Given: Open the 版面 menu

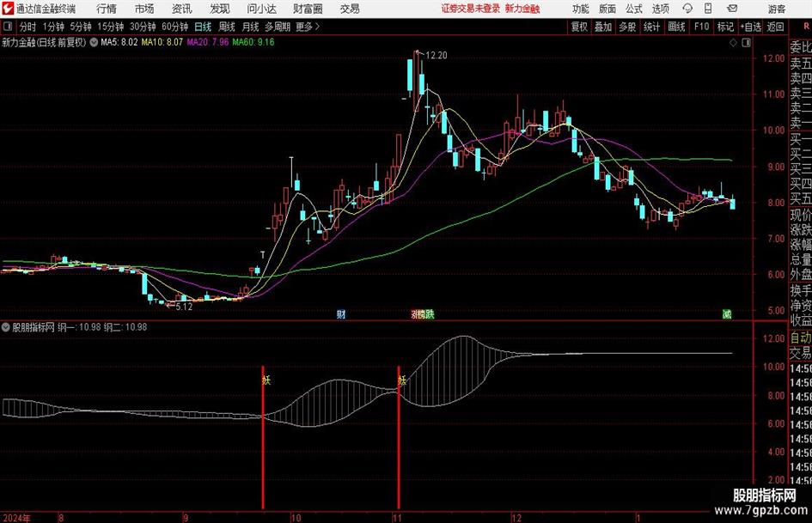Looking at the screenshot, I should coord(607,9).
